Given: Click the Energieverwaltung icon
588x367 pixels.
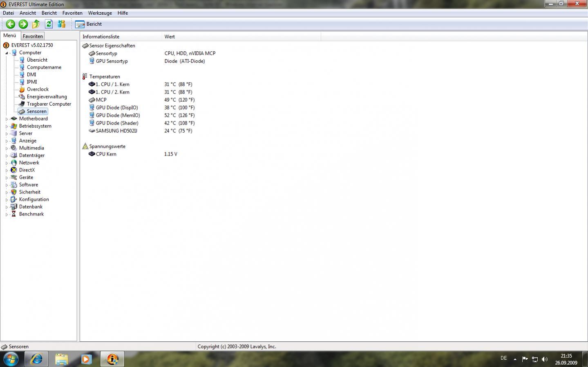Looking at the screenshot, I should [22, 97].
